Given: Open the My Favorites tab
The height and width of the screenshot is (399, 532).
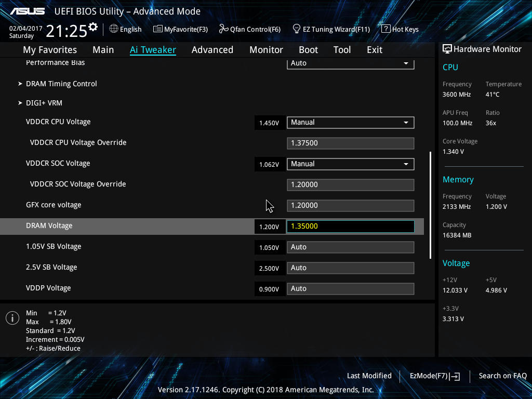Looking at the screenshot, I should [50, 50].
